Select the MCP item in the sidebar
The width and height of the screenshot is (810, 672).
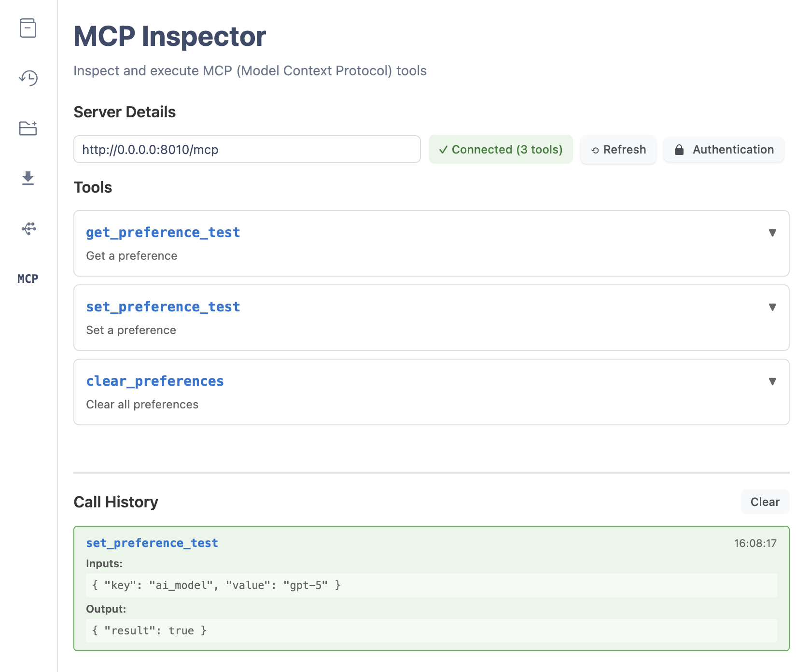pyautogui.click(x=28, y=279)
